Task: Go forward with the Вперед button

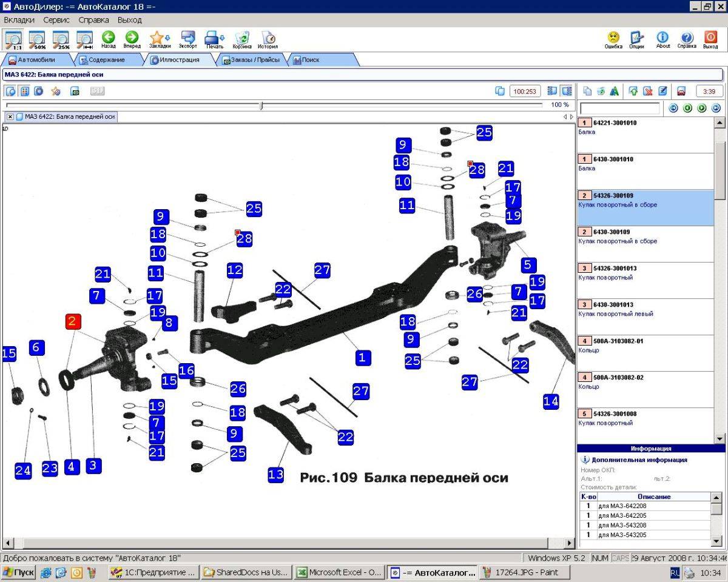Action: (132, 39)
